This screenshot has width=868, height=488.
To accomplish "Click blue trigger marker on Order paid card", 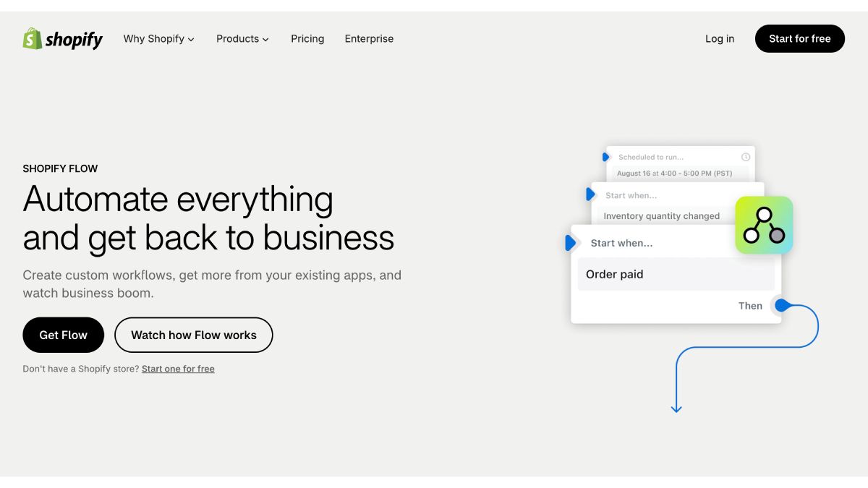I will 571,243.
